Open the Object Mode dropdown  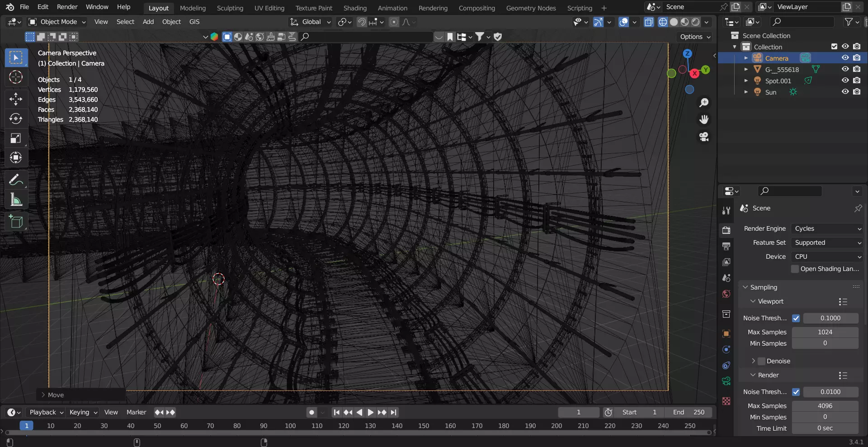(x=57, y=22)
